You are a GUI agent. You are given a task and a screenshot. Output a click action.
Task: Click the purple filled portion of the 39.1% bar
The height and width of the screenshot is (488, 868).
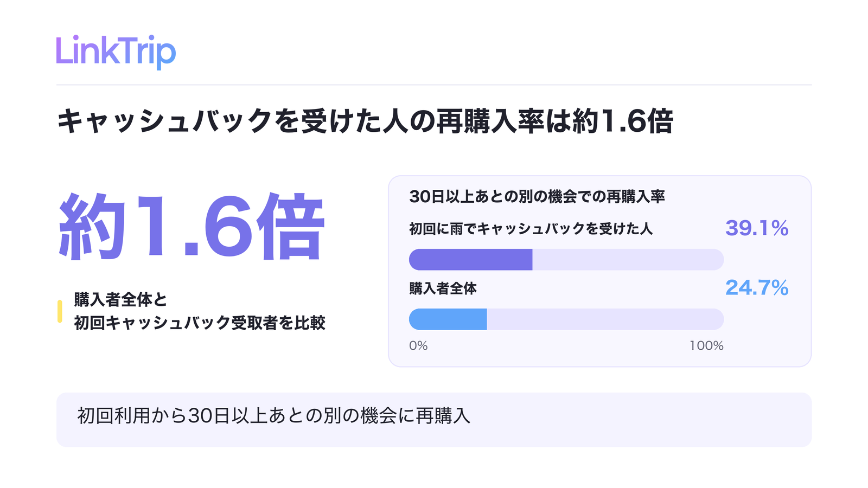tap(470, 260)
